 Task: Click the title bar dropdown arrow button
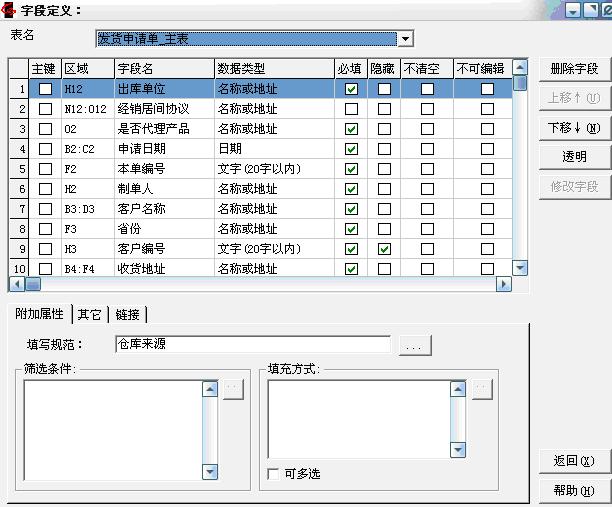tap(574, 10)
